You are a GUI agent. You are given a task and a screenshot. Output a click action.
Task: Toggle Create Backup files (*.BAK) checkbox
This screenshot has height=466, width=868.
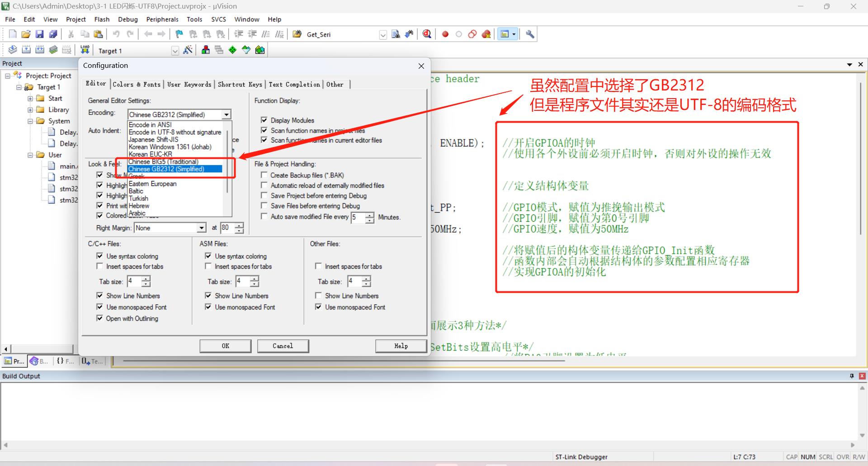pyautogui.click(x=264, y=175)
